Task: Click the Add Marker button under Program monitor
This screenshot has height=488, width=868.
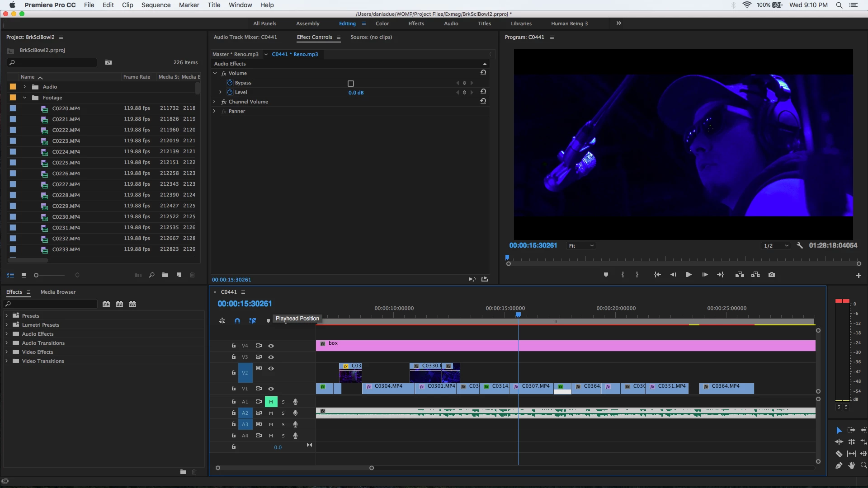Action: pos(606,275)
